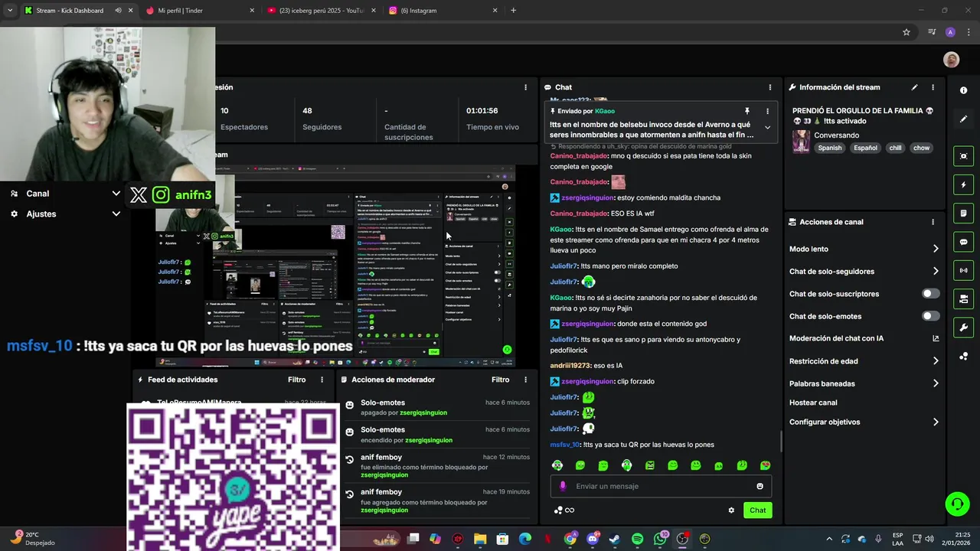This screenshot has height=551, width=980.
Task: Bookmark this page with star icon
Action: click(x=906, y=32)
